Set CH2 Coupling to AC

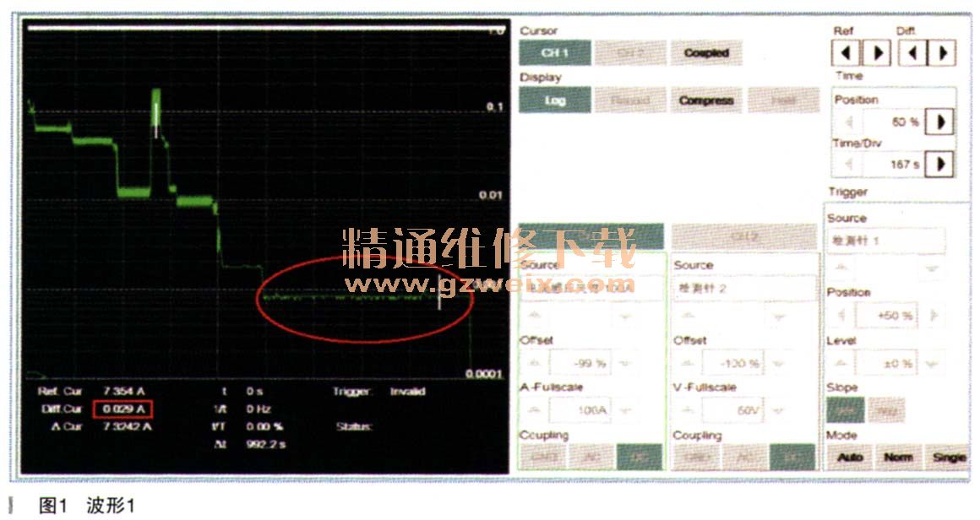click(x=744, y=457)
